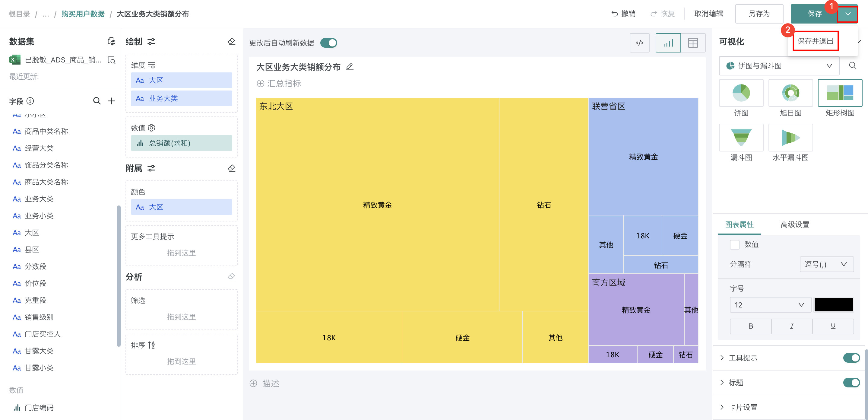Click the 另存为 button

[x=759, y=14]
